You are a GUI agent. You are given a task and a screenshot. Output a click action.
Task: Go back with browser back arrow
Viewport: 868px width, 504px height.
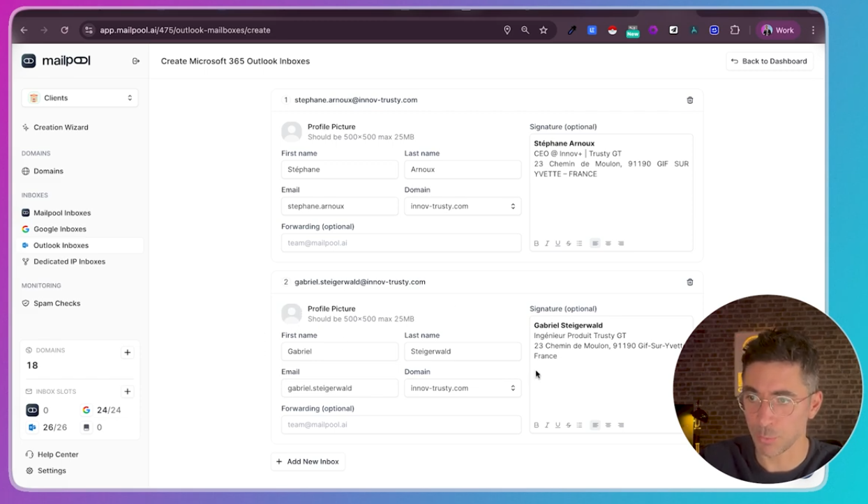pyautogui.click(x=24, y=31)
